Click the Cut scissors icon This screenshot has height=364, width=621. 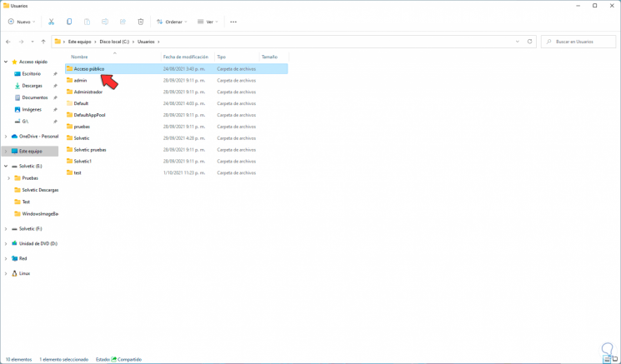(x=51, y=22)
